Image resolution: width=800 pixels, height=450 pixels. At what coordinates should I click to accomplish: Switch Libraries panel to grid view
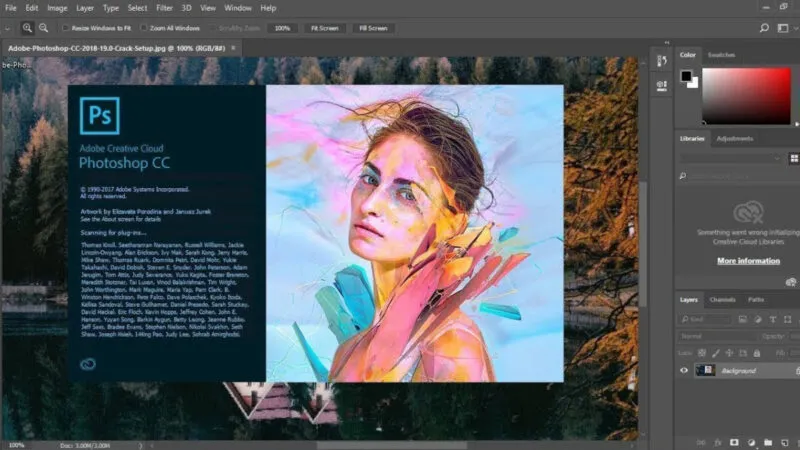tap(794, 159)
